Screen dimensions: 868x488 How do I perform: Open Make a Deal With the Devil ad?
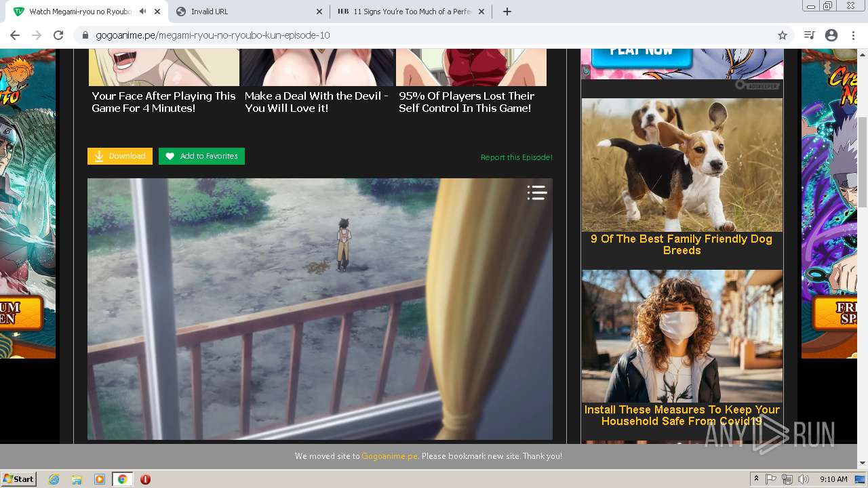(x=317, y=102)
